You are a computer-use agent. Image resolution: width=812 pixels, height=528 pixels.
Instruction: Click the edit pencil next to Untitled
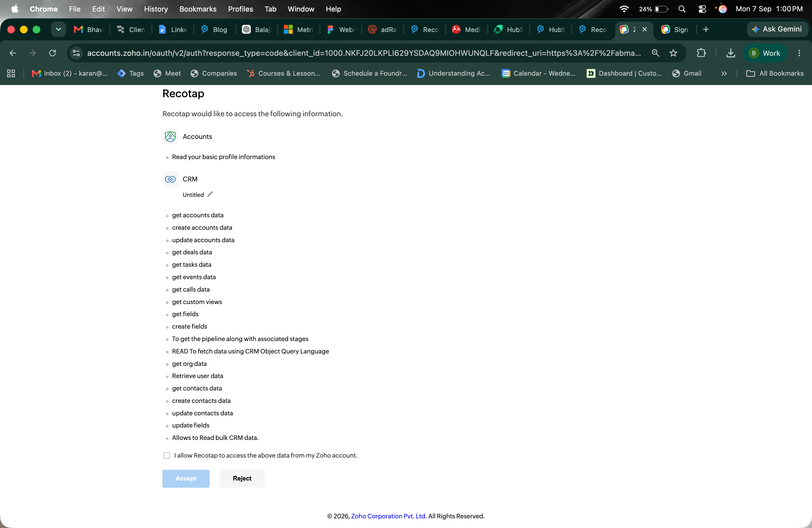coord(210,194)
